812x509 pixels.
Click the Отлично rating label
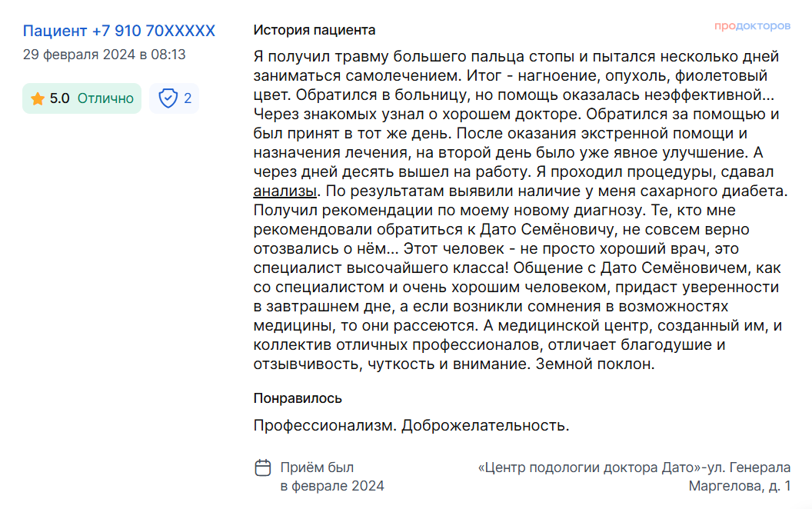[x=105, y=98]
